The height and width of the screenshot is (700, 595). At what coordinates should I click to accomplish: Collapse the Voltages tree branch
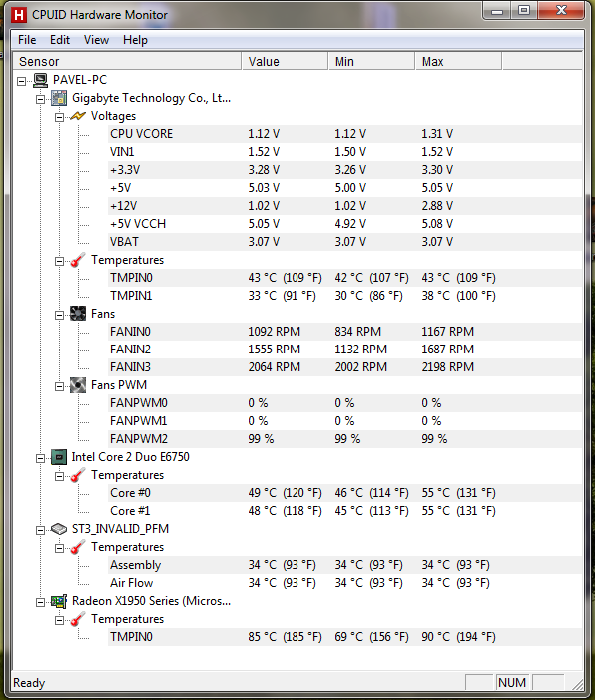(59, 118)
